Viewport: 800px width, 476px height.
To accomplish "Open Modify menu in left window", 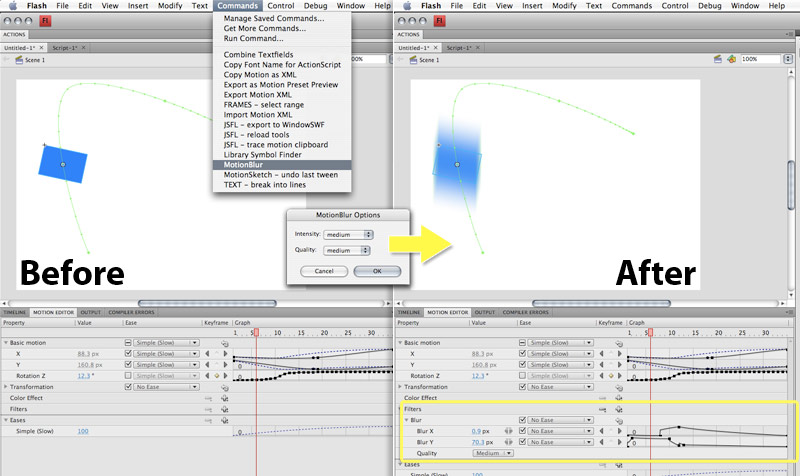I will tap(170, 6).
